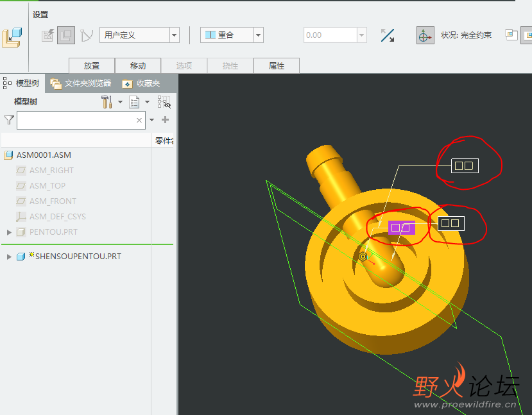Select ASM_DEF_CSYS coordinate system
The image size is (532, 415).
coord(57,216)
